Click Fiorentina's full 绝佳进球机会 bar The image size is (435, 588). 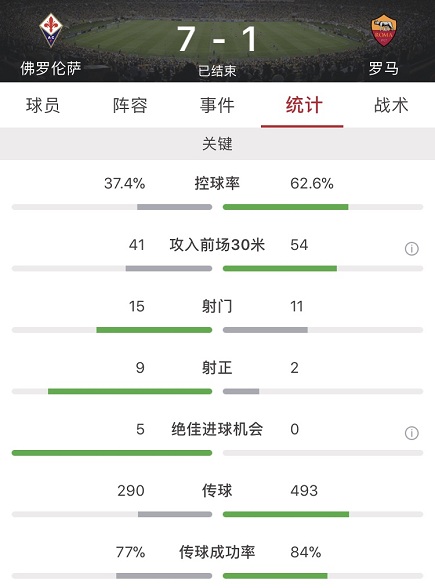click(x=112, y=453)
